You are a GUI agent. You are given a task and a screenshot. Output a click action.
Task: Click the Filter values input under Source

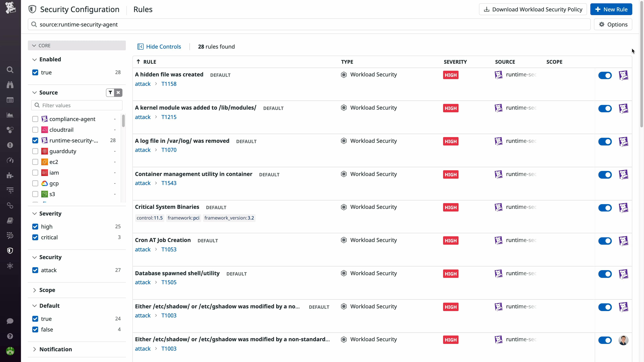80,105
